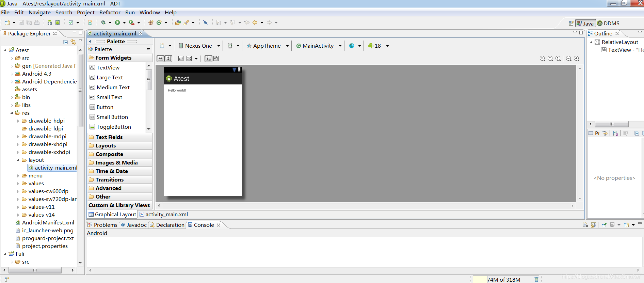Click the Link with Editor icon
Viewport: 644px width, 283px height.
[73, 42]
